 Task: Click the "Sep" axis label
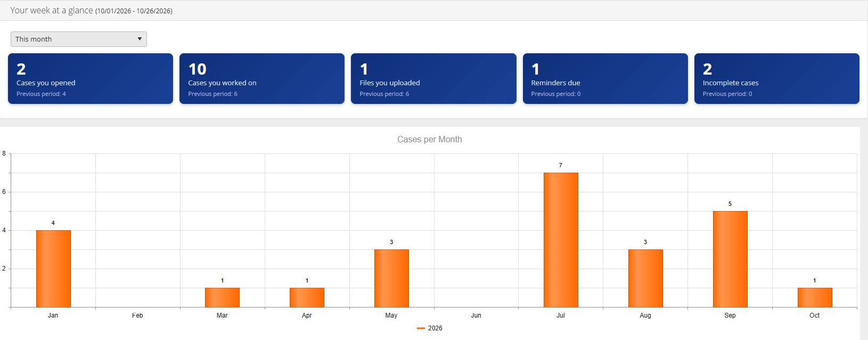730,315
